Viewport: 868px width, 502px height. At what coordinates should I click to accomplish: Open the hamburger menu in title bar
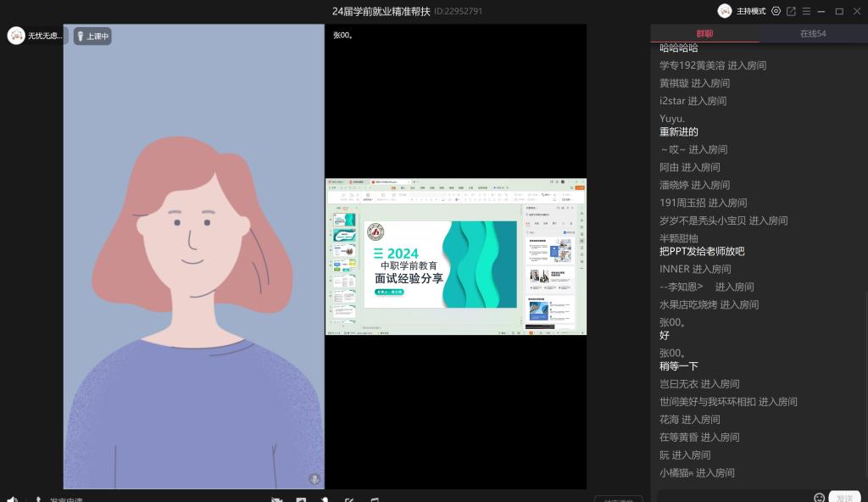coord(806,11)
